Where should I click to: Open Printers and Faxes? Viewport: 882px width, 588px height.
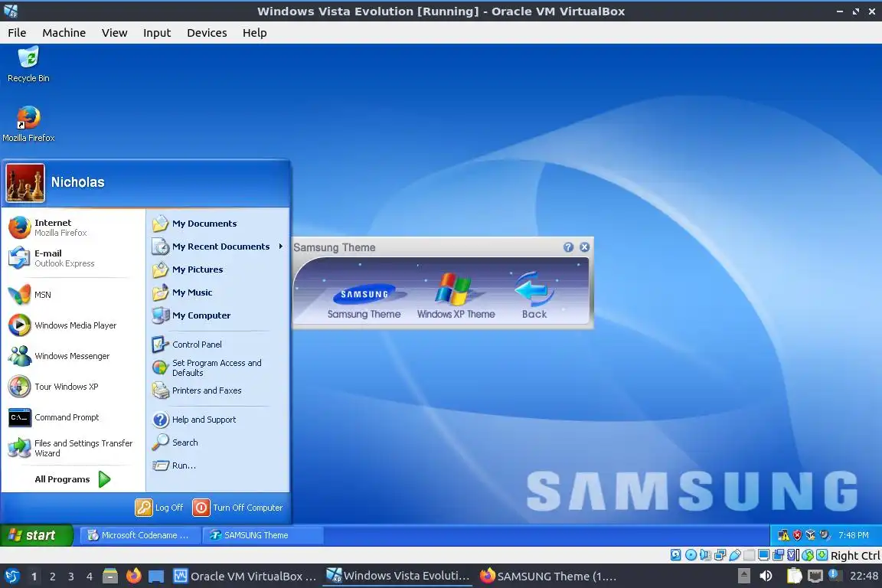coord(218,390)
